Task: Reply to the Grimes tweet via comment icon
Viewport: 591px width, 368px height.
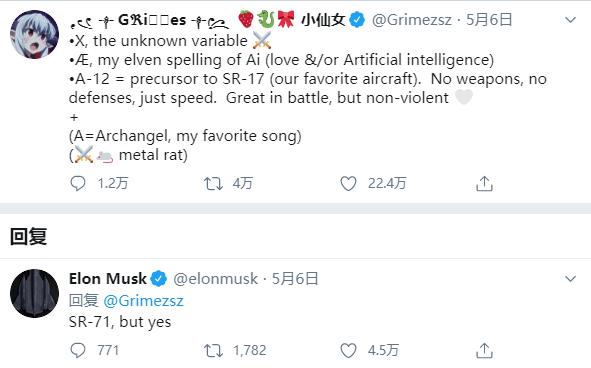Action: [x=78, y=184]
